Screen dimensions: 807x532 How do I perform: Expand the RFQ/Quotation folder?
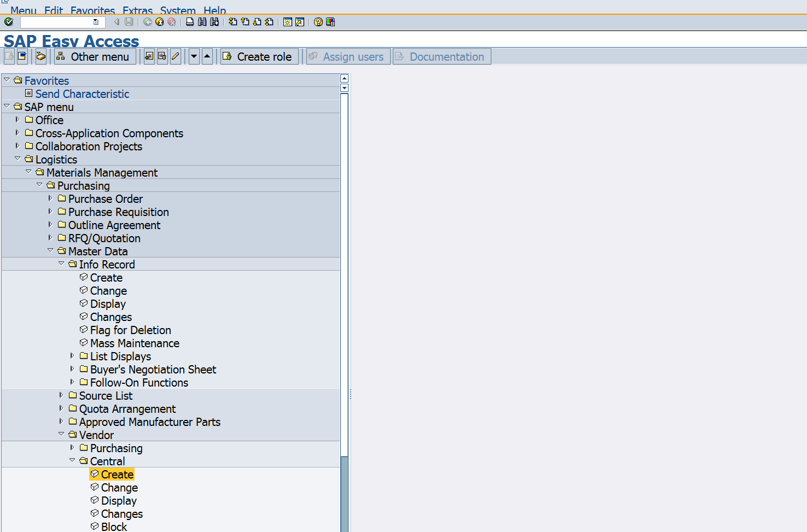[50, 237]
